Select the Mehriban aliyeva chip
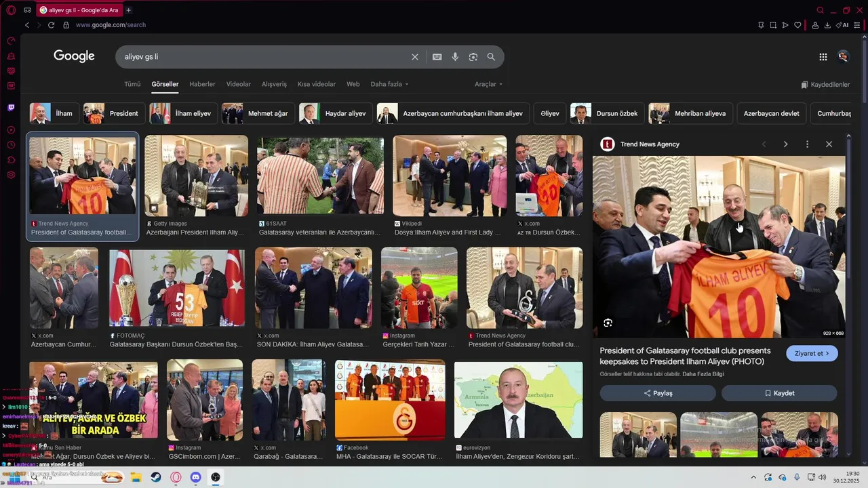This screenshot has width=868, height=488. (x=690, y=113)
